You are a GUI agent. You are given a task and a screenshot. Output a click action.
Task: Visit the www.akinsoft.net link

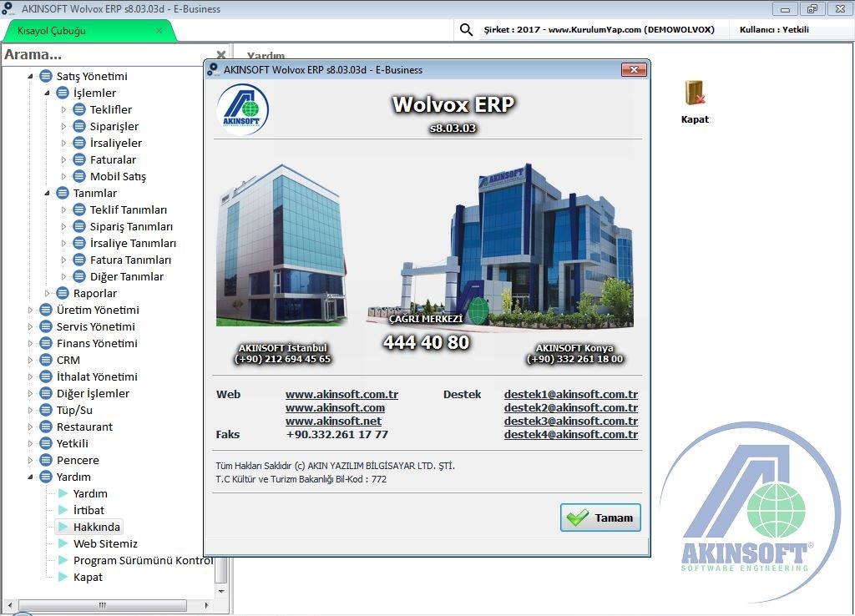tap(334, 421)
